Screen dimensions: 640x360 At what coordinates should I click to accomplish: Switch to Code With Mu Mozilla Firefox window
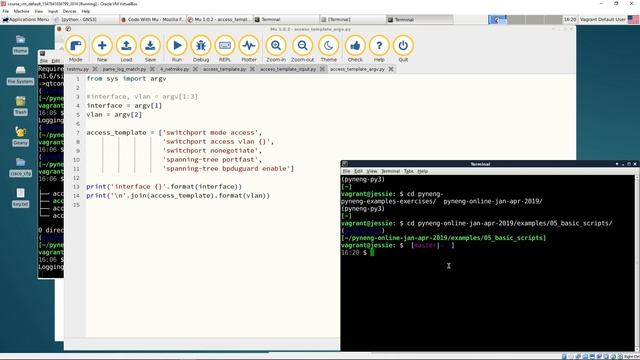pyautogui.click(x=153, y=20)
